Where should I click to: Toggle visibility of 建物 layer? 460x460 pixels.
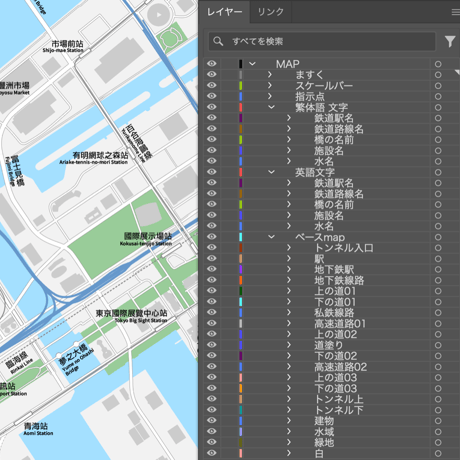pyautogui.click(x=211, y=420)
